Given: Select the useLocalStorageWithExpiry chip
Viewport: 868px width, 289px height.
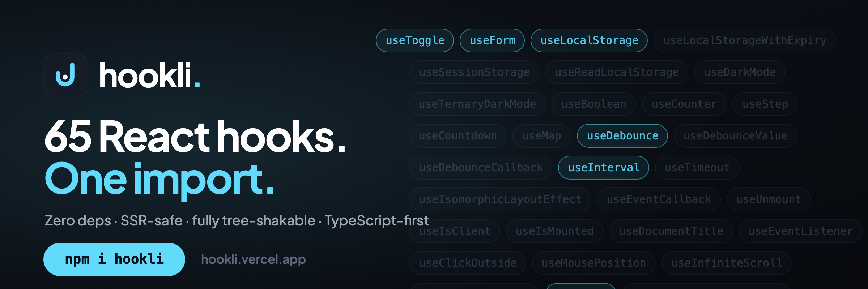Looking at the screenshot, I should [745, 40].
